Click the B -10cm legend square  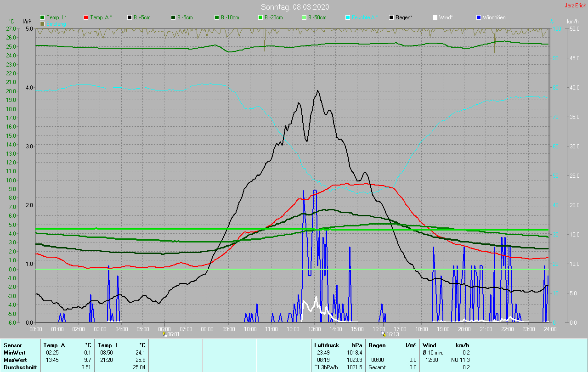point(217,17)
